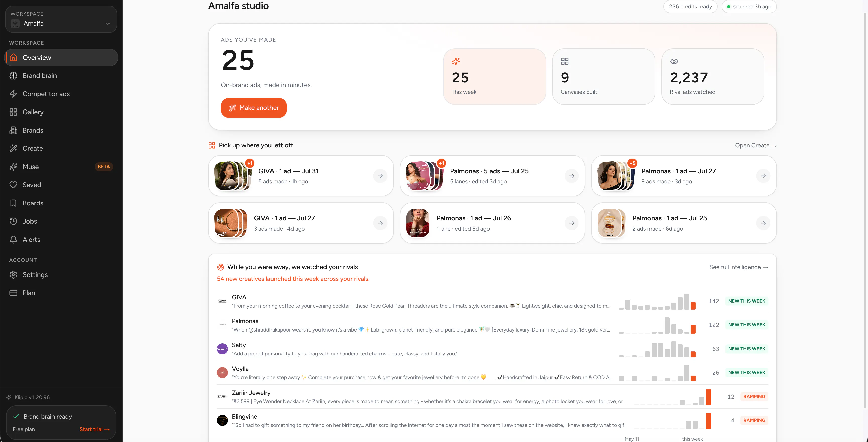Click the count 26 on Voylla row

pyautogui.click(x=715, y=373)
